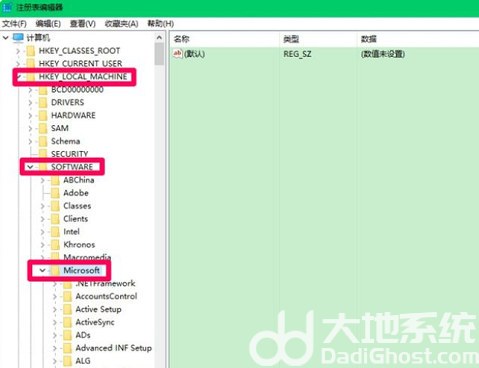Expand the ABChina key chevron
The width and height of the screenshot is (479, 368).
[x=43, y=180]
